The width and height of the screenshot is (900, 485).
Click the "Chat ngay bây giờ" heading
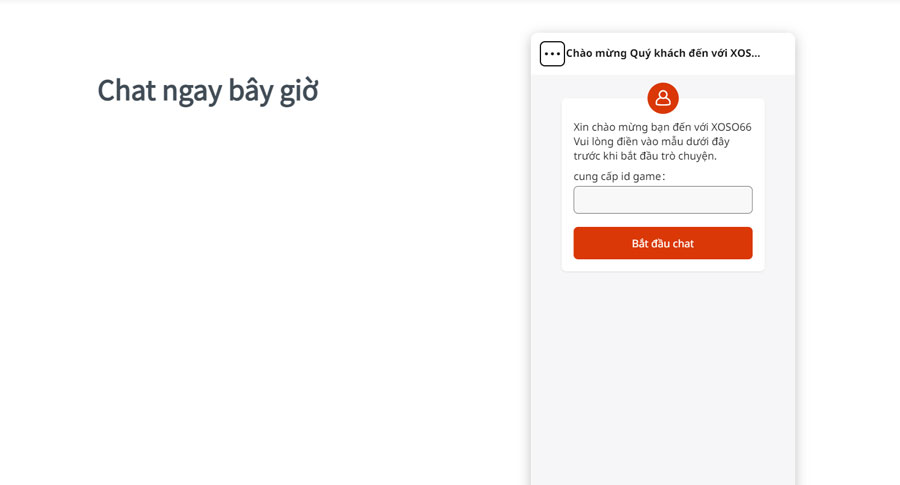coord(207,91)
